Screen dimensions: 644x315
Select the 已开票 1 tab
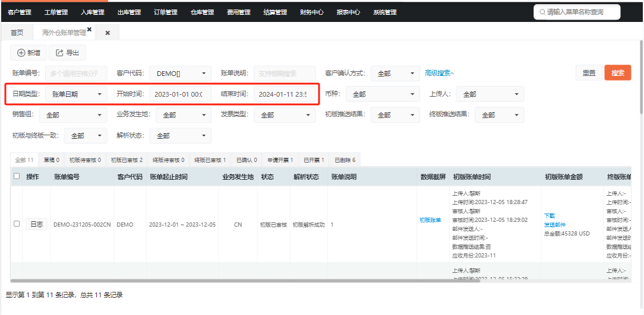coord(314,160)
